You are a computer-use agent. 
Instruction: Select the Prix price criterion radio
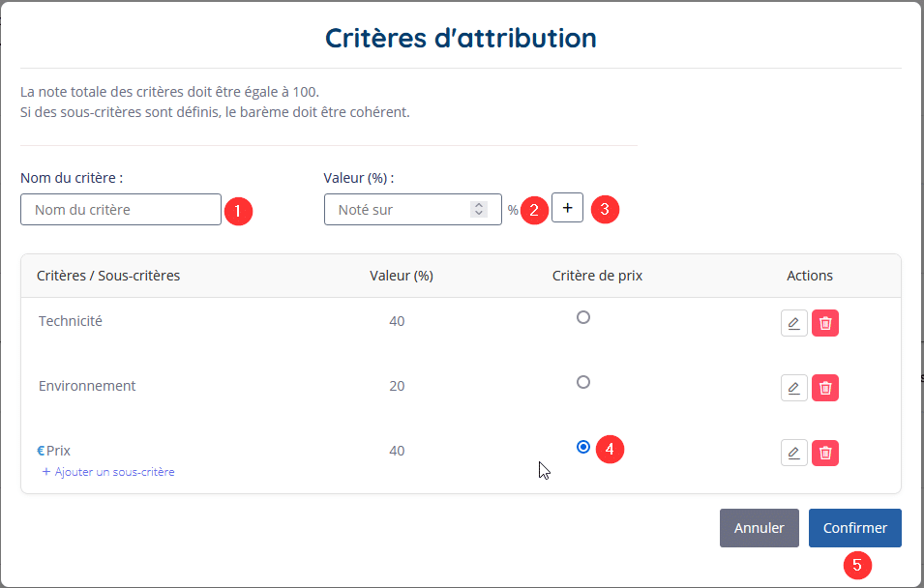pyautogui.click(x=582, y=447)
